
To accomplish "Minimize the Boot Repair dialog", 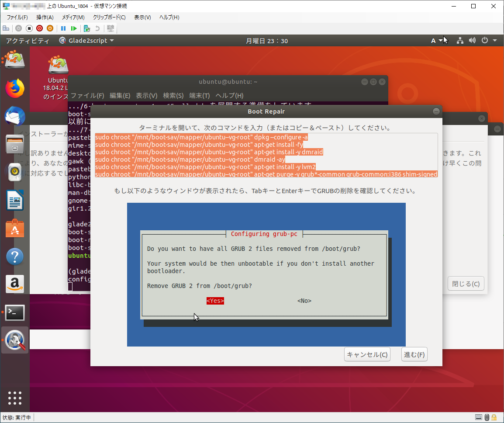I will click(436, 111).
